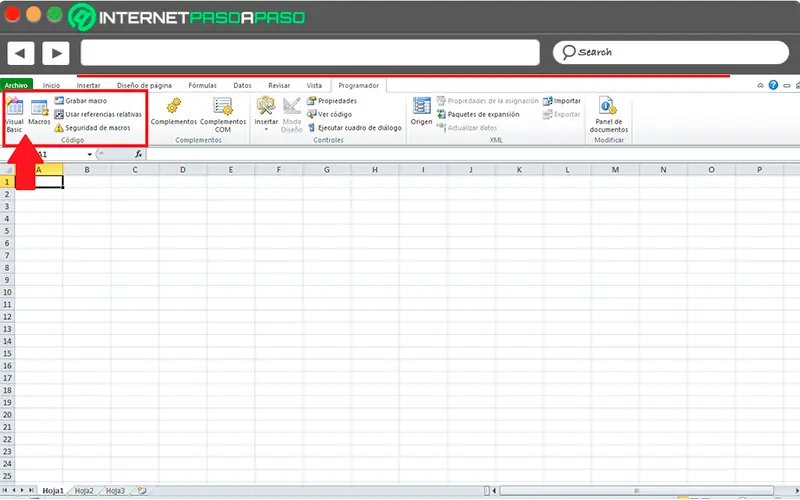Screen dimensions: 800x500
Task: Switch to the Hoja2 sheet tab
Action: point(84,490)
